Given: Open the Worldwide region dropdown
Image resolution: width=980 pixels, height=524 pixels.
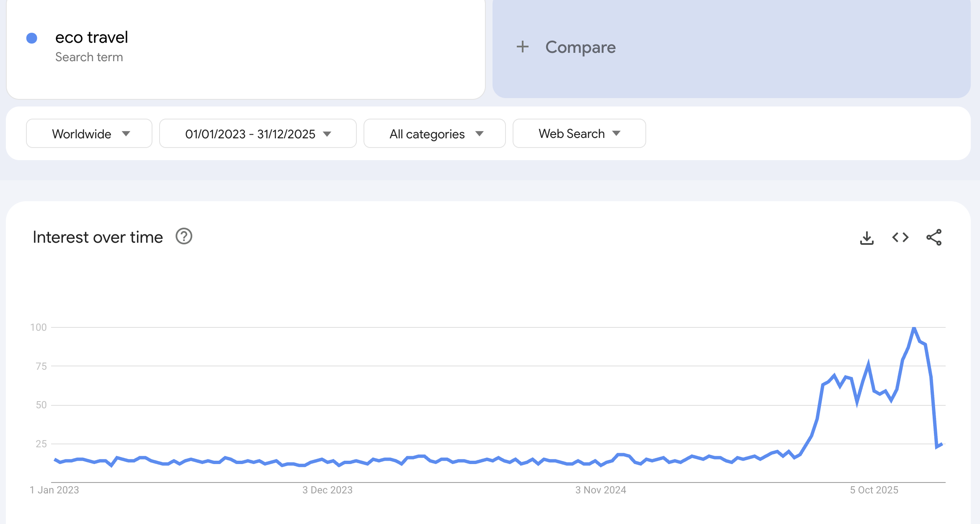Looking at the screenshot, I should click(89, 133).
